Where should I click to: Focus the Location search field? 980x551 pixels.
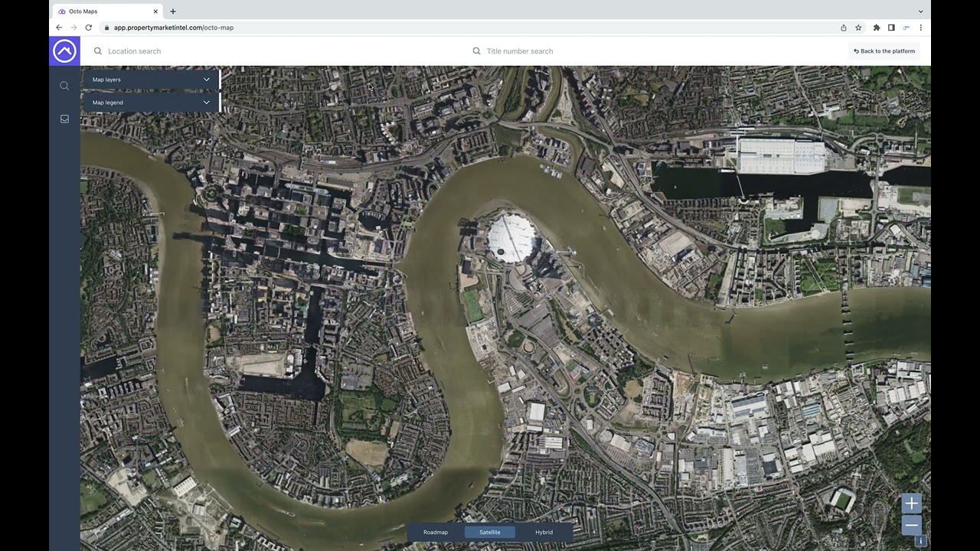tap(276, 51)
